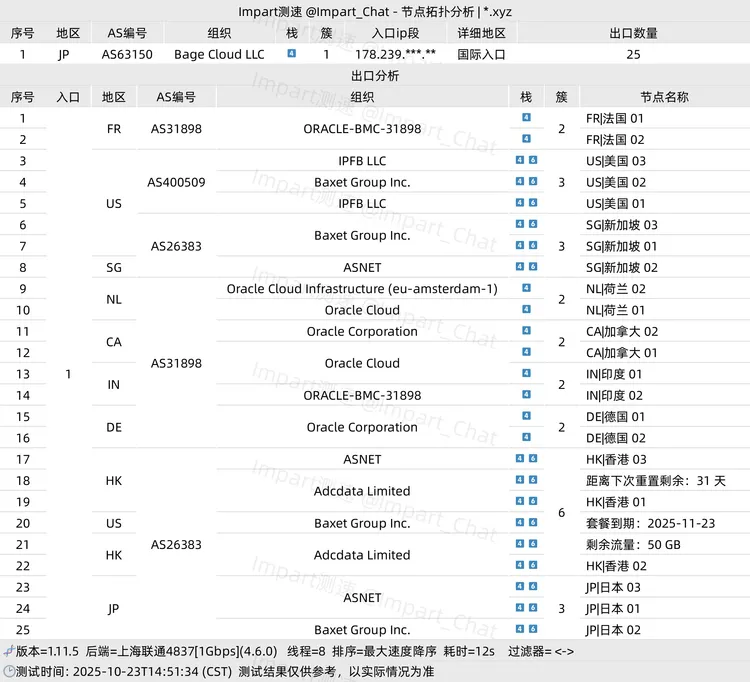Click the IPv4 badge in HK|香港 03 row
The height and width of the screenshot is (682, 750).
[520, 459]
